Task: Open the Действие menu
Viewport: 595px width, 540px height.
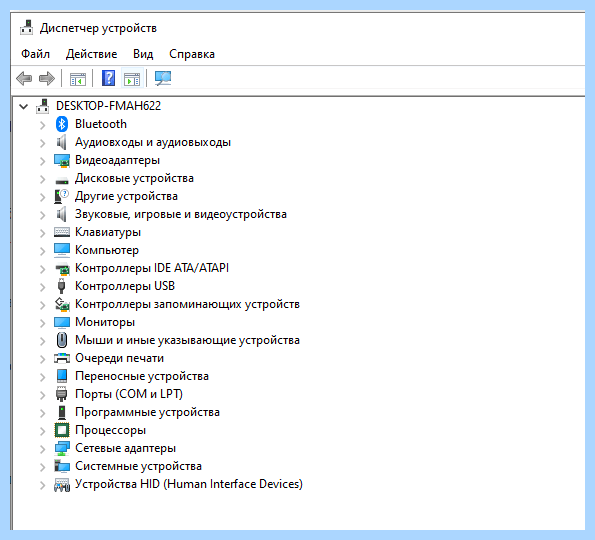Action: (91, 54)
